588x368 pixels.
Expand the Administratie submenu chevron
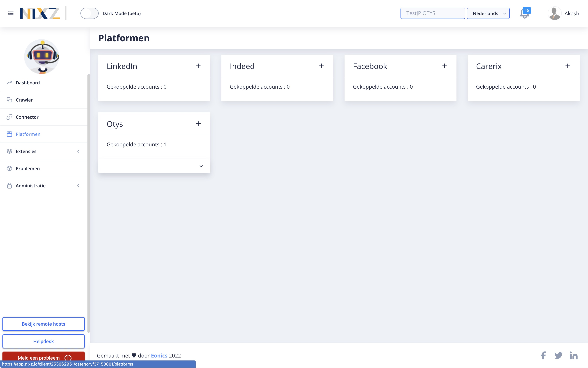point(78,186)
